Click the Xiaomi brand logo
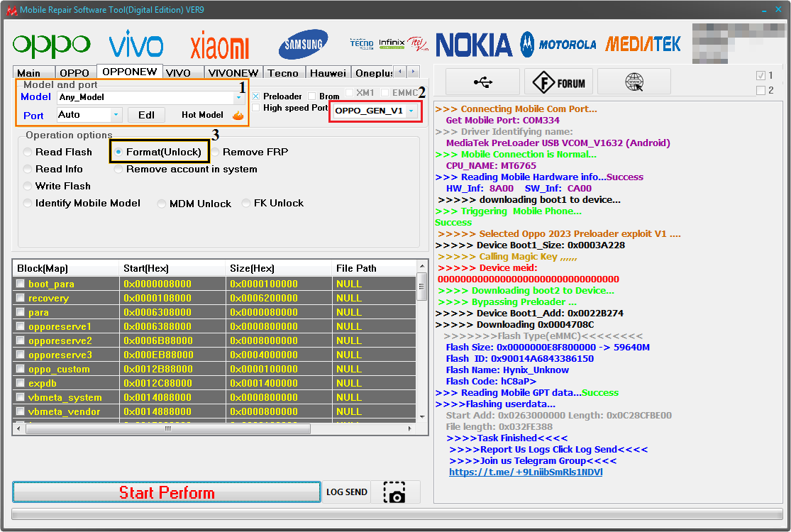This screenshot has width=791, height=532. coord(219,45)
